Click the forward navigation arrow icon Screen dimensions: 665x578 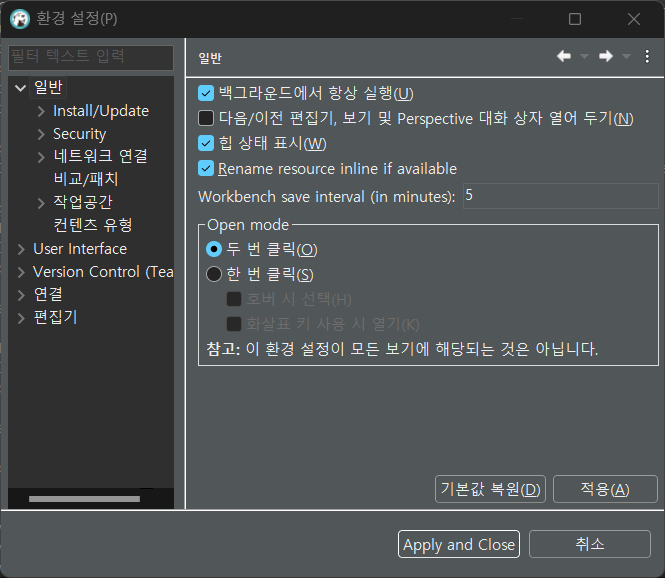click(x=606, y=56)
